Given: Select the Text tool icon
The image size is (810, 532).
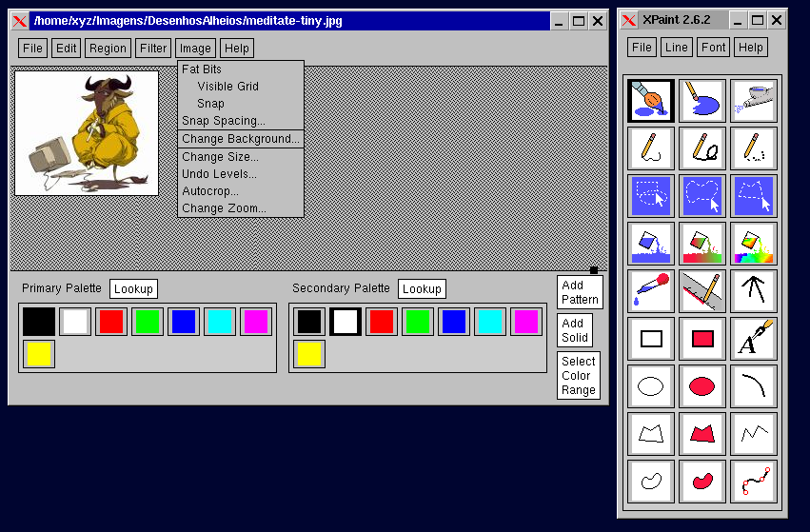Looking at the screenshot, I should click(x=754, y=338).
